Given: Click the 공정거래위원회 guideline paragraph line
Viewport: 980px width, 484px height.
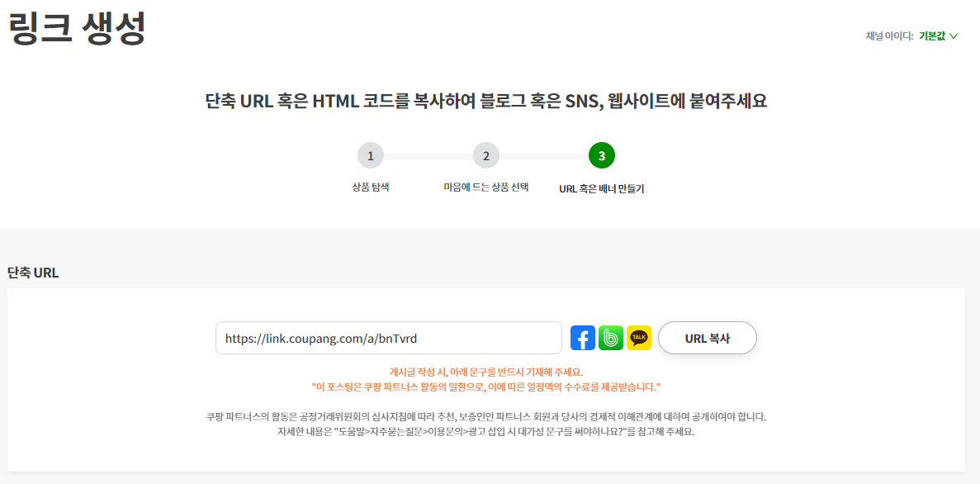Looking at the screenshot, I should coord(486,416).
